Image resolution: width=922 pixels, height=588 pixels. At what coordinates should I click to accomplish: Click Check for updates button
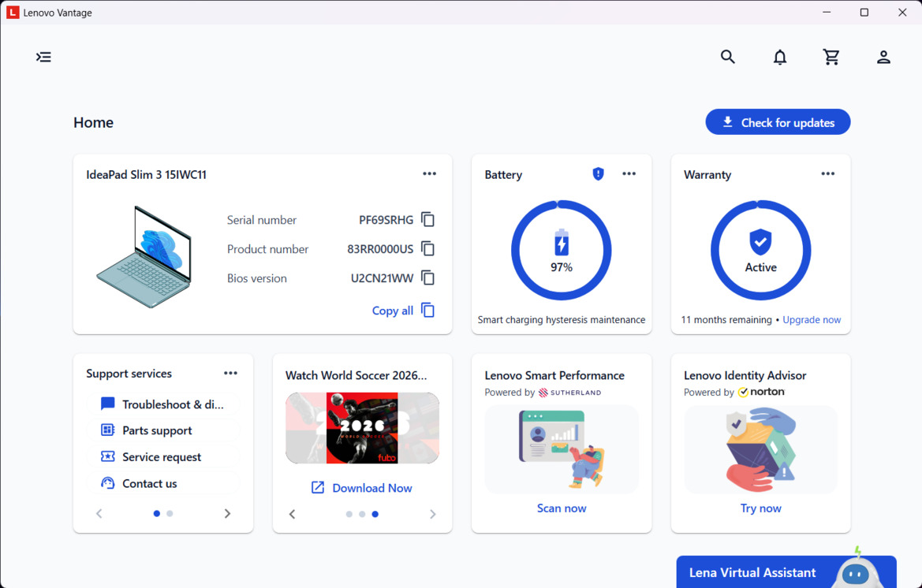click(x=778, y=122)
